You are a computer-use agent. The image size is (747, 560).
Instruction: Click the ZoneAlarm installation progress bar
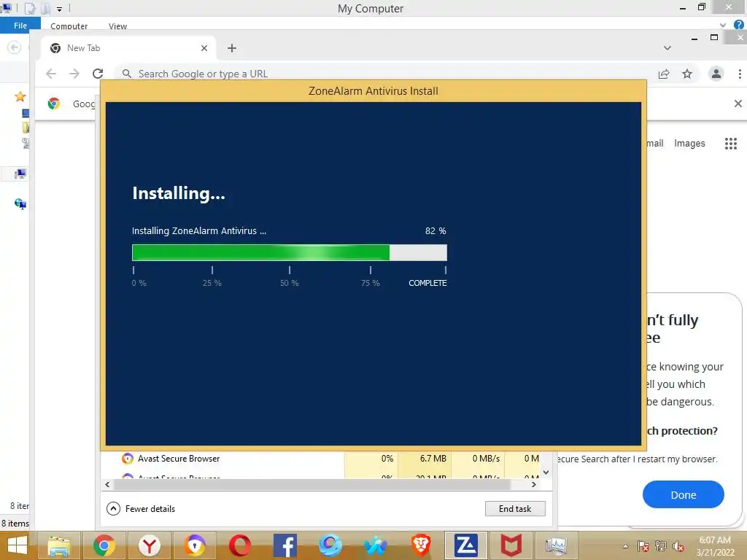point(289,252)
